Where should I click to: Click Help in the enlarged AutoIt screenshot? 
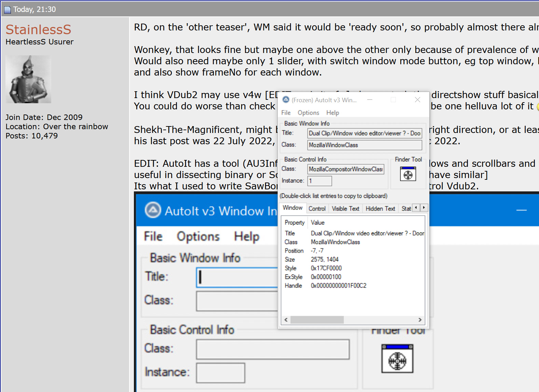click(247, 236)
